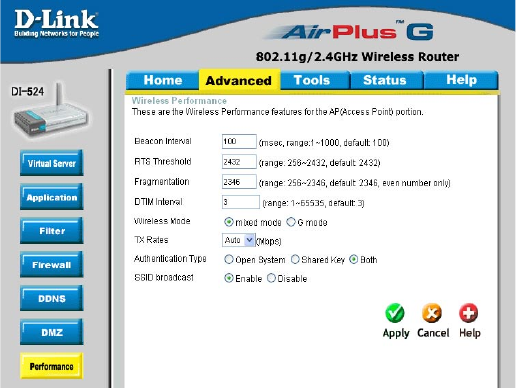Open the DDNS settings page
Screen dimensions: 516x388
[52, 298]
